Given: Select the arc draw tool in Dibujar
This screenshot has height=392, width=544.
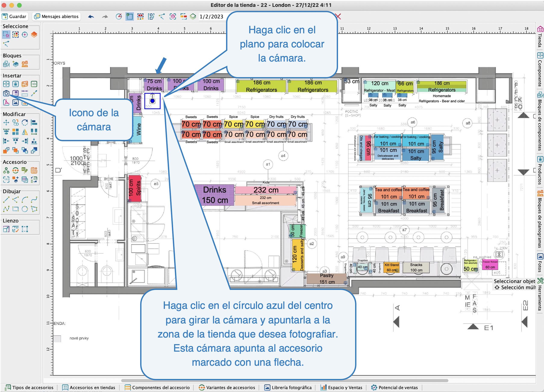Looking at the screenshot, I should (25, 200).
